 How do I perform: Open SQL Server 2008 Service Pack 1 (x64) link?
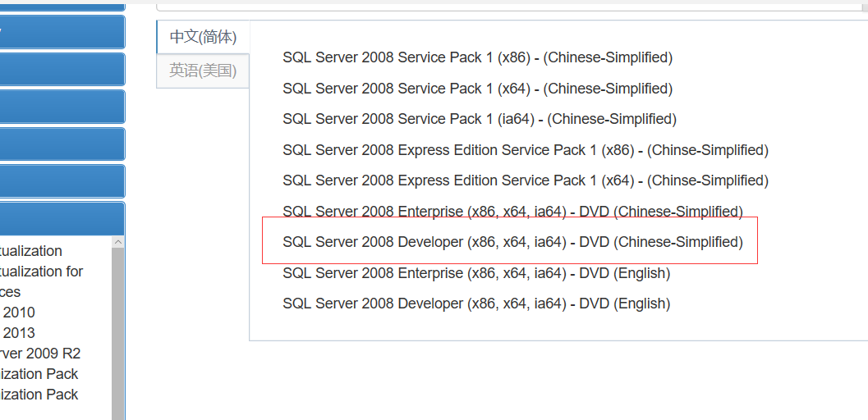point(477,89)
